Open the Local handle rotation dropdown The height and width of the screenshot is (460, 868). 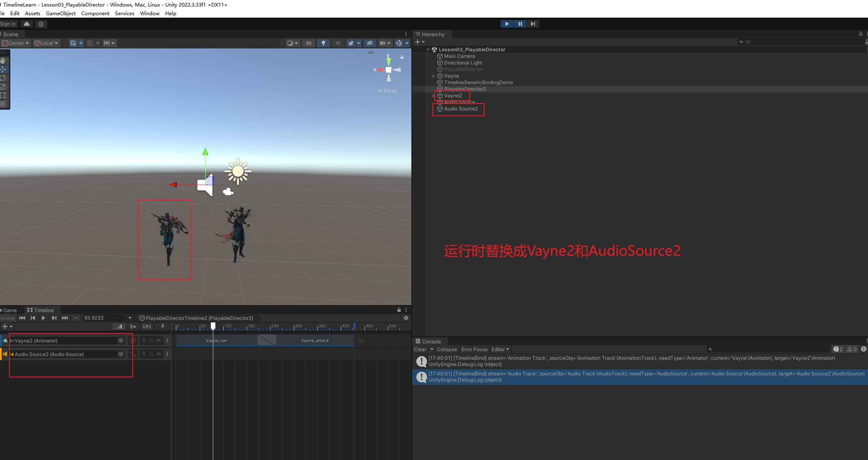(x=46, y=43)
